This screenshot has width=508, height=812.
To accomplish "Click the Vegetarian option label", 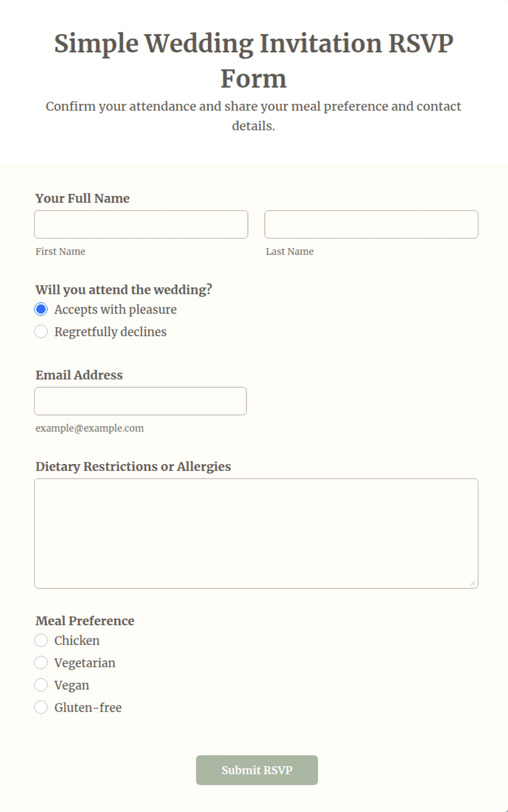I will 85,663.
